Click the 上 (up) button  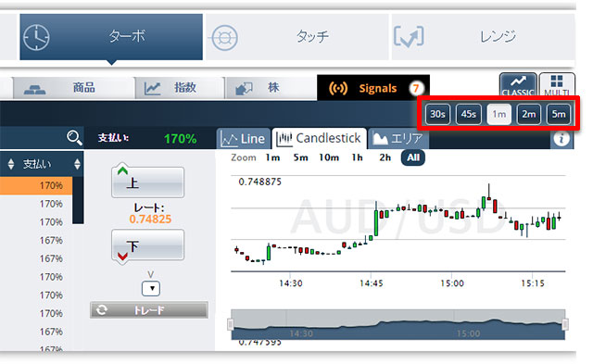pos(148,182)
